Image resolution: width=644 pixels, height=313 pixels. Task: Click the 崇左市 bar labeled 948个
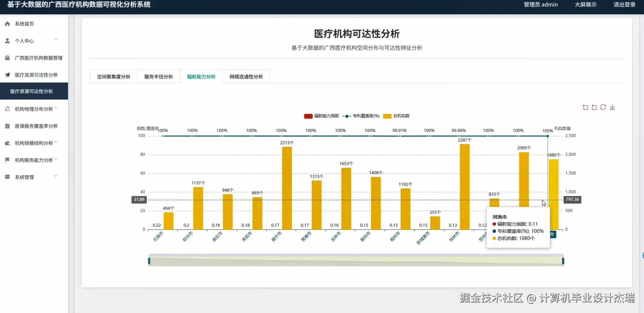[x=227, y=212]
